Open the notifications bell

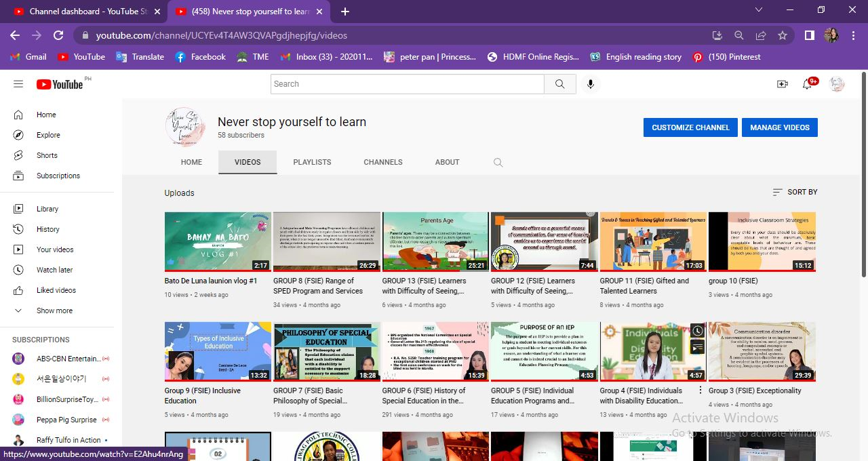tap(807, 84)
